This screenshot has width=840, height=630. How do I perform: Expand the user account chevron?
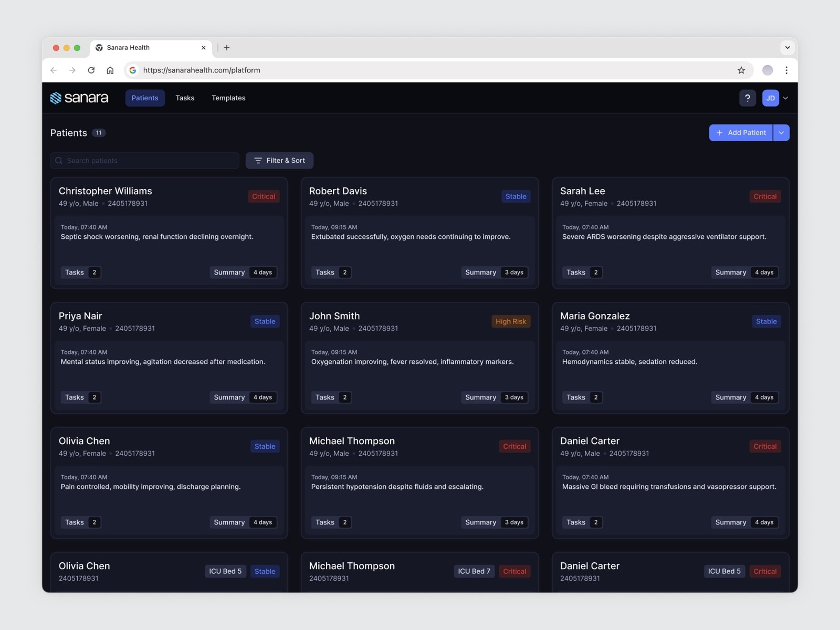pyautogui.click(x=785, y=98)
